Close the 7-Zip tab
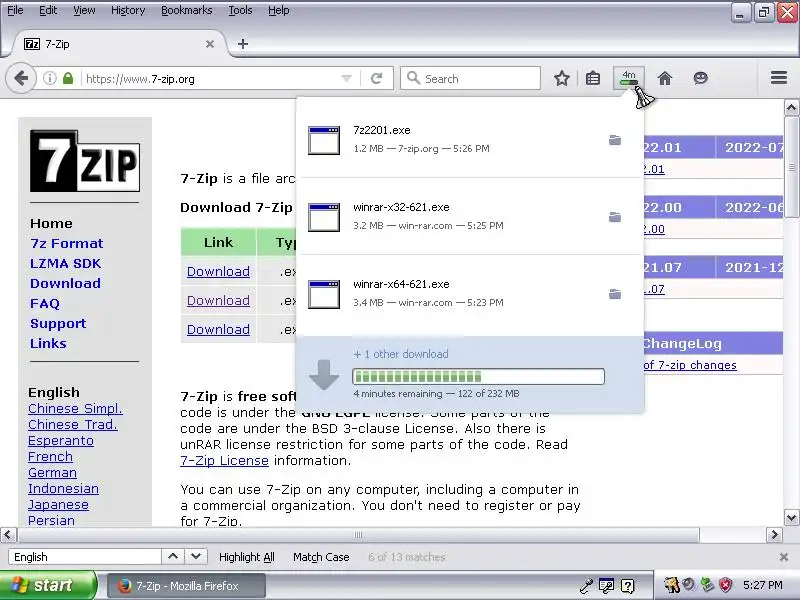This screenshot has height=600, width=800. coord(210,44)
